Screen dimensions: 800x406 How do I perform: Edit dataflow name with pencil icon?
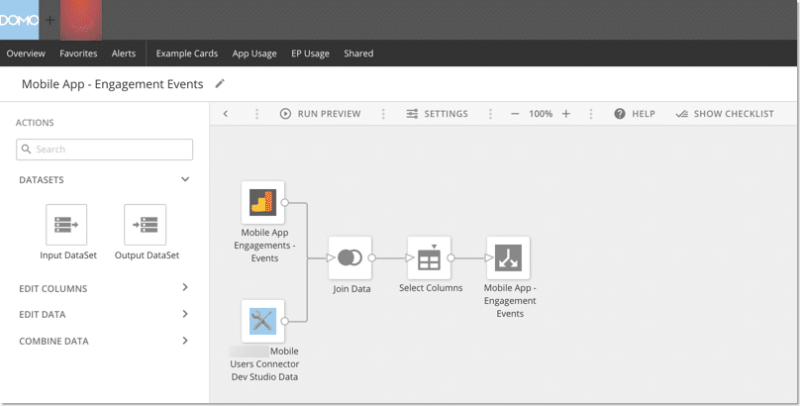tap(219, 84)
